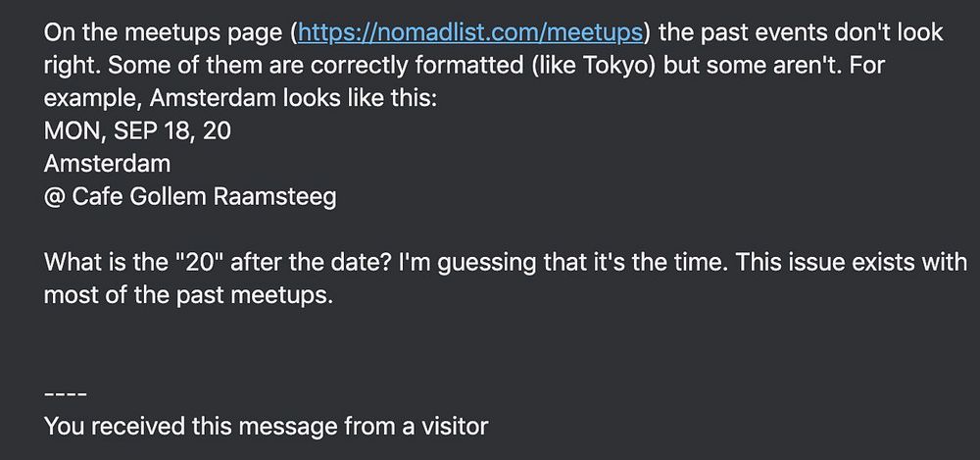Click the word "example," starting the third line

[94, 98]
